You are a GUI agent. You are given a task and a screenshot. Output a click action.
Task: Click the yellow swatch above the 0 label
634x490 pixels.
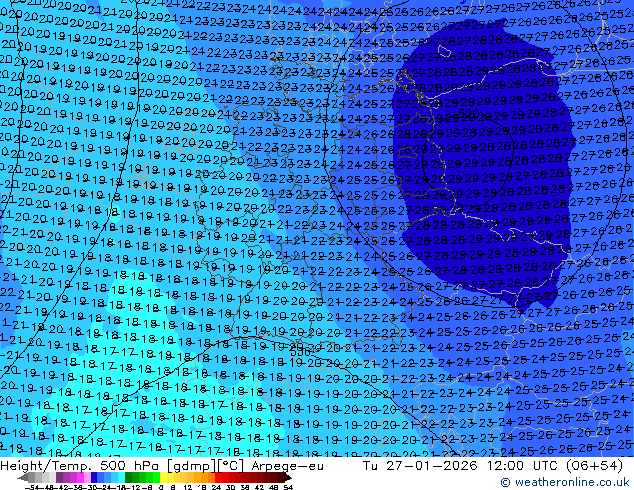[x=164, y=477]
